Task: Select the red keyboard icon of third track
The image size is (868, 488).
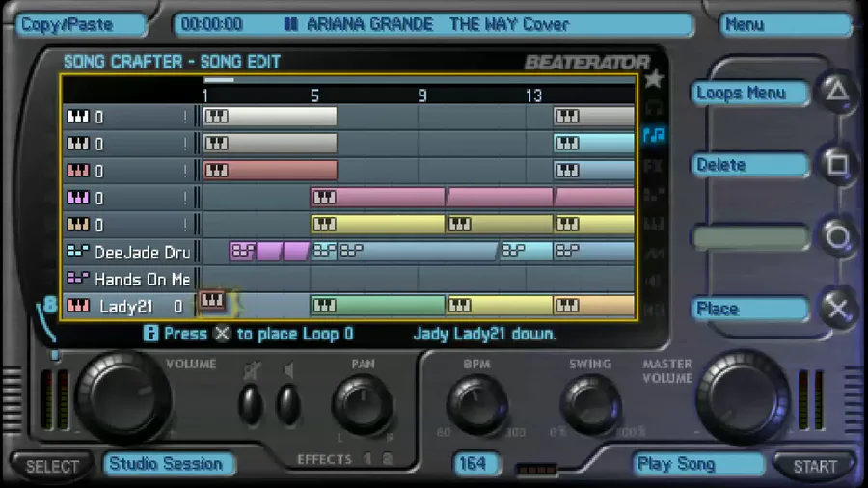Action: [77, 171]
